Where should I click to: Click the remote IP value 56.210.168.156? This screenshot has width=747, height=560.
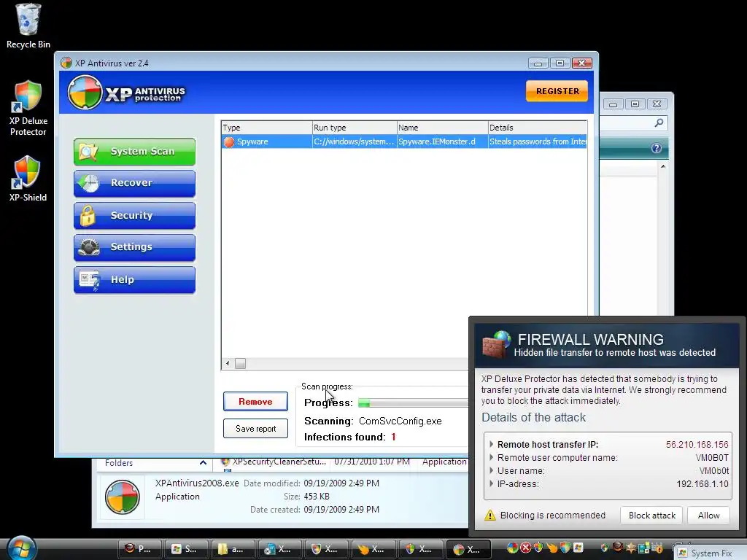[697, 444]
